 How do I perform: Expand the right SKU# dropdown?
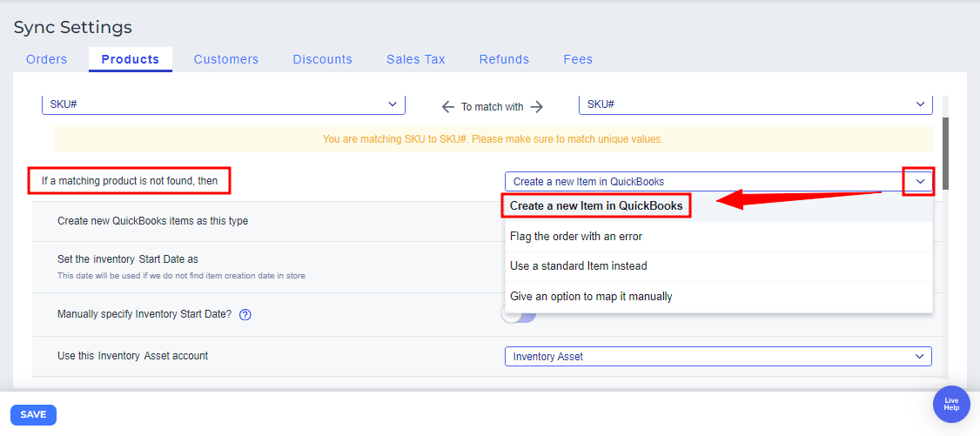coord(755,104)
